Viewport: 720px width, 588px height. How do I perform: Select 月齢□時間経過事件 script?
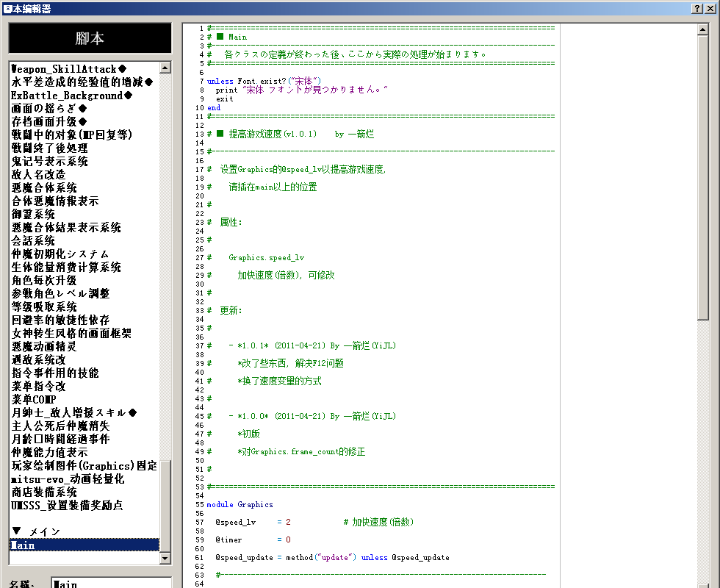[x=84, y=440]
